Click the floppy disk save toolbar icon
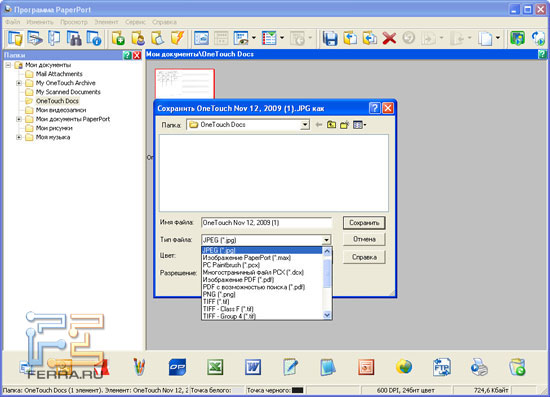550x397 pixels. click(330, 38)
